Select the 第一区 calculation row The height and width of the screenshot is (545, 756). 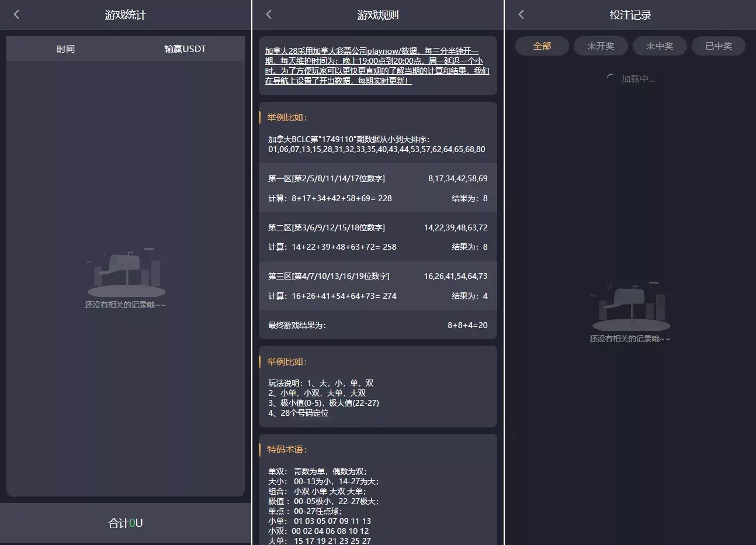pyautogui.click(x=377, y=188)
